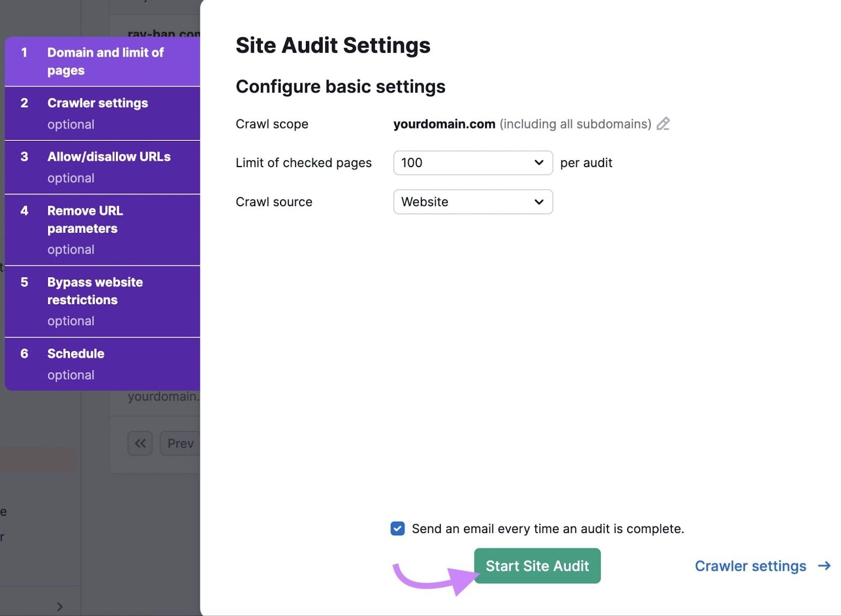The width and height of the screenshot is (841, 616).
Task: Select the 100 pages value field
Action: [463, 163]
